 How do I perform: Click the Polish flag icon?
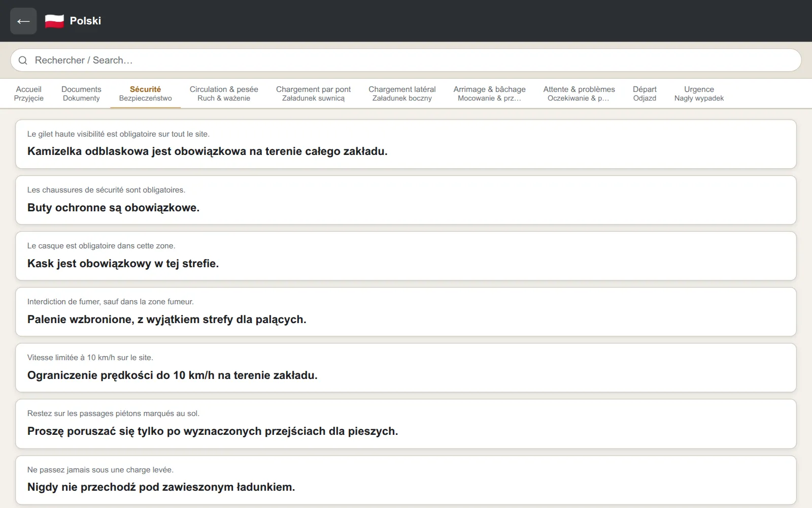[54, 21]
